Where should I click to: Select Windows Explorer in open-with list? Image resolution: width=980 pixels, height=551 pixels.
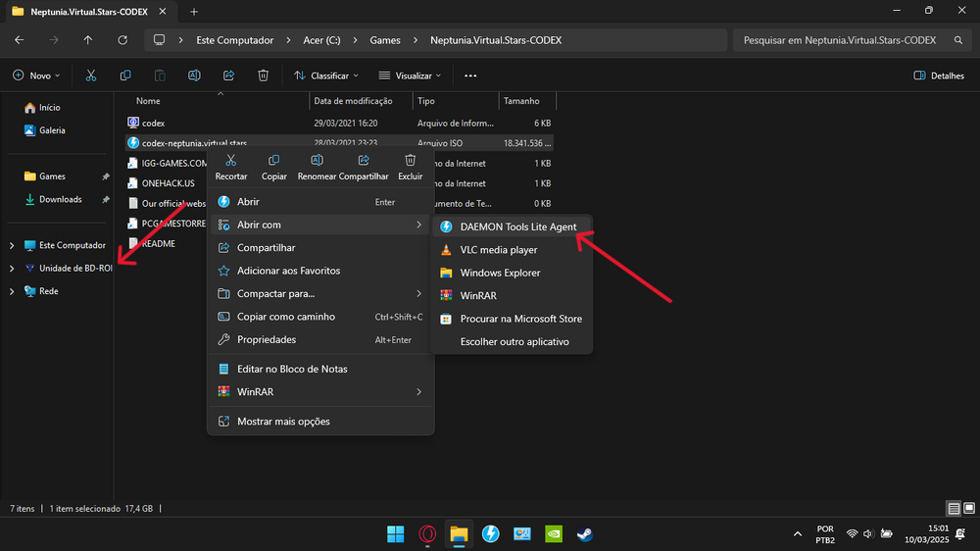pyautogui.click(x=512, y=273)
